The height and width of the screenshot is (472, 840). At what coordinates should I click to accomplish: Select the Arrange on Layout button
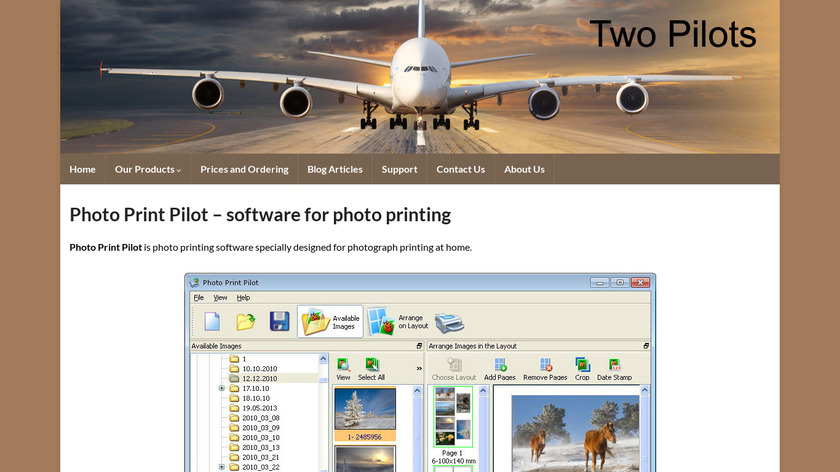[x=398, y=321]
